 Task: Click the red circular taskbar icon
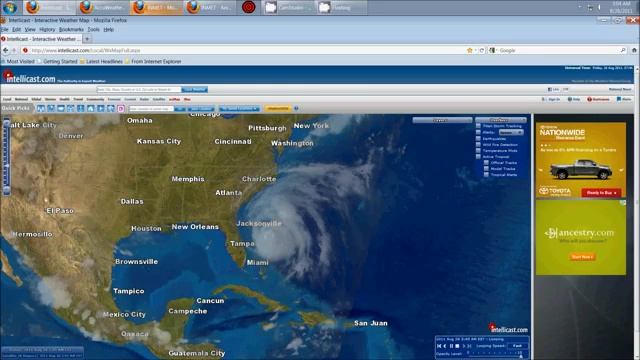tap(249, 7)
